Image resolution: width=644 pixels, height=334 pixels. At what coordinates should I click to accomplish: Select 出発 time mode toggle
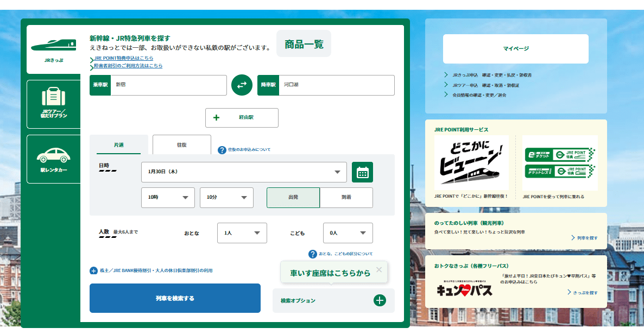click(293, 198)
